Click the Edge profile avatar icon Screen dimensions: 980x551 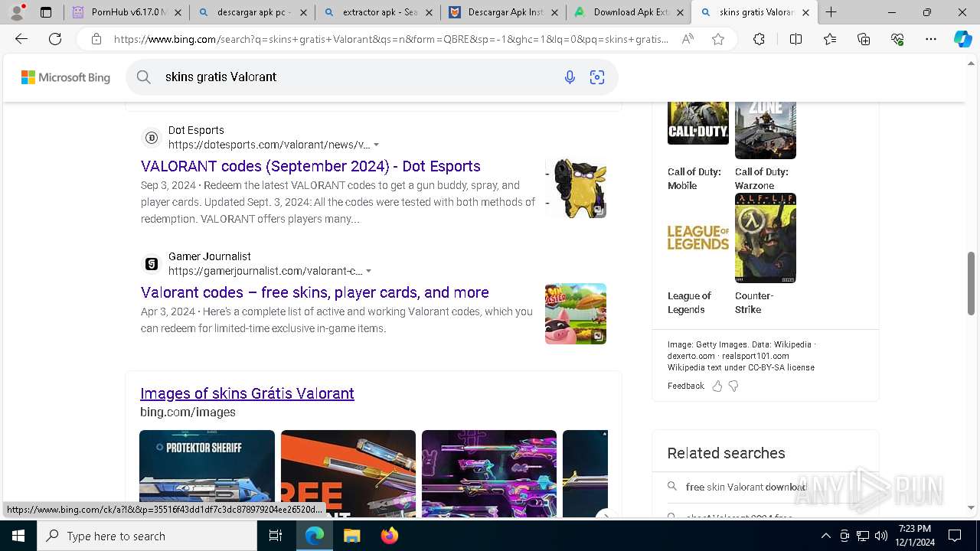tap(17, 12)
